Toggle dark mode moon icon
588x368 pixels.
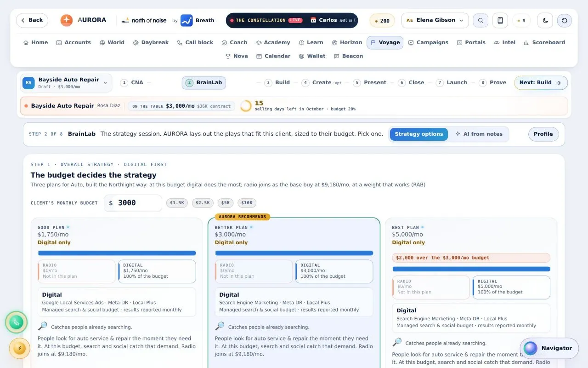point(545,20)
